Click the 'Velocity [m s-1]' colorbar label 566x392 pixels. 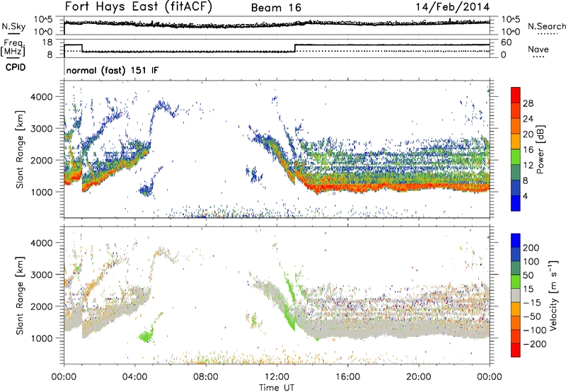pyautogui.click(x=553, y=295)
